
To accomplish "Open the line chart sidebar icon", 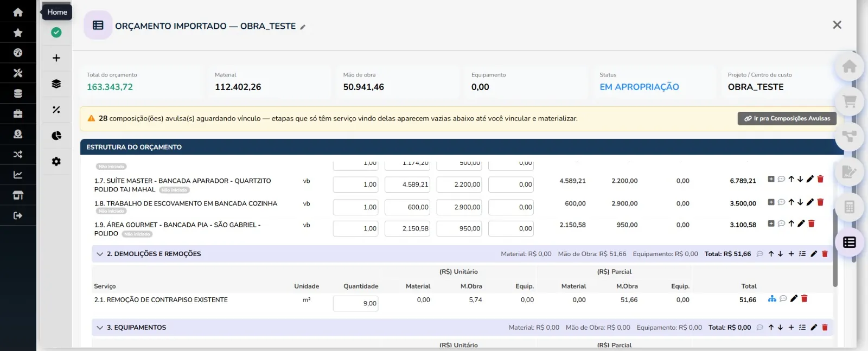I will pyautogui.click(x=18, y=175).
